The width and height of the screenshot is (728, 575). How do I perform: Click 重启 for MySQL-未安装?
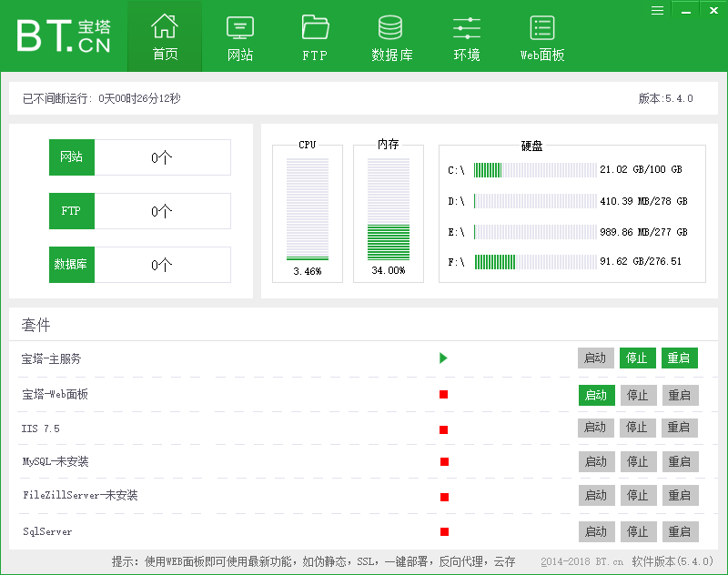pyautogui.click(x=680, y=462)
